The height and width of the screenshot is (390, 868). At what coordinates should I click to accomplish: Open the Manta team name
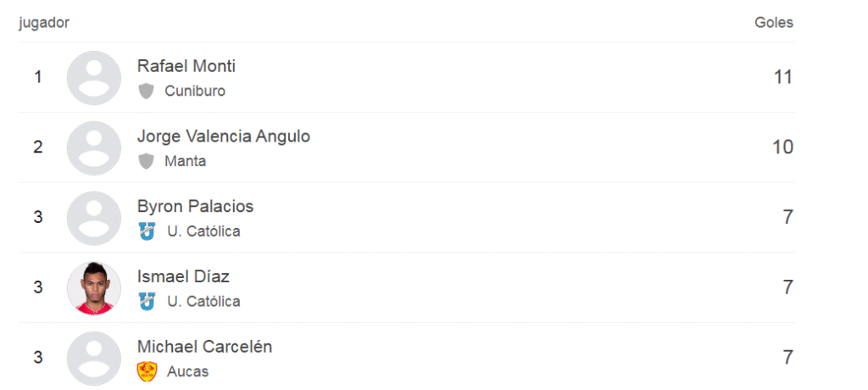click(x=186, y=161)
